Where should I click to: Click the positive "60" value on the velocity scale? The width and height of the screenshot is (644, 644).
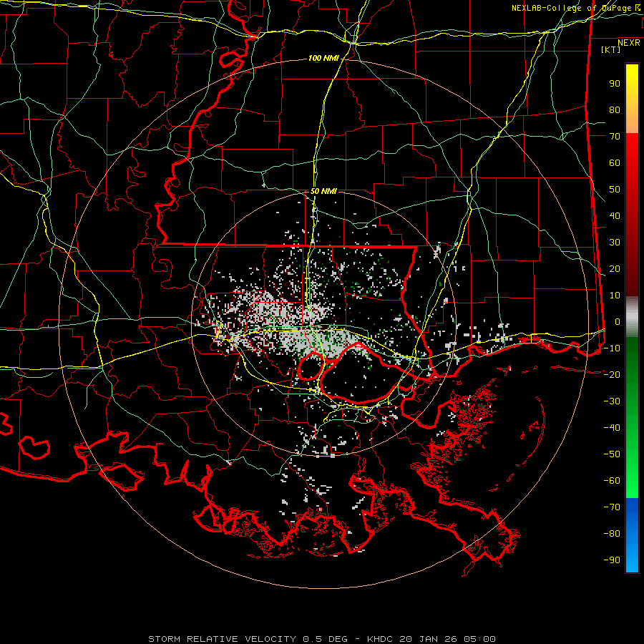tap(615, 163)
